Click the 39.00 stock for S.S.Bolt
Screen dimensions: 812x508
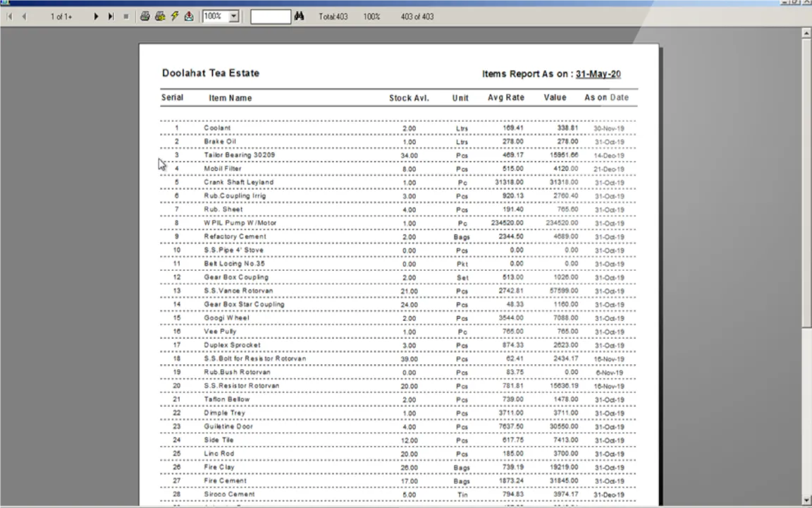[409, 359]
